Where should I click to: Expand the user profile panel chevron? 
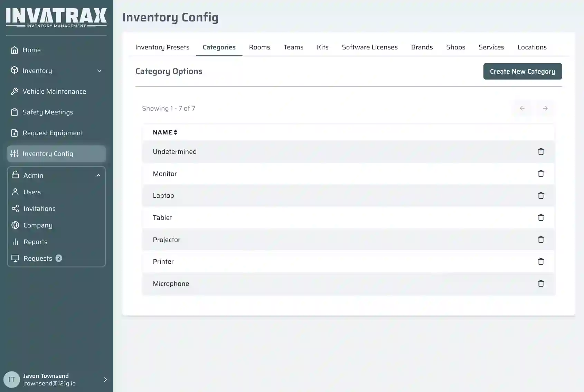(x=105, y=379)
